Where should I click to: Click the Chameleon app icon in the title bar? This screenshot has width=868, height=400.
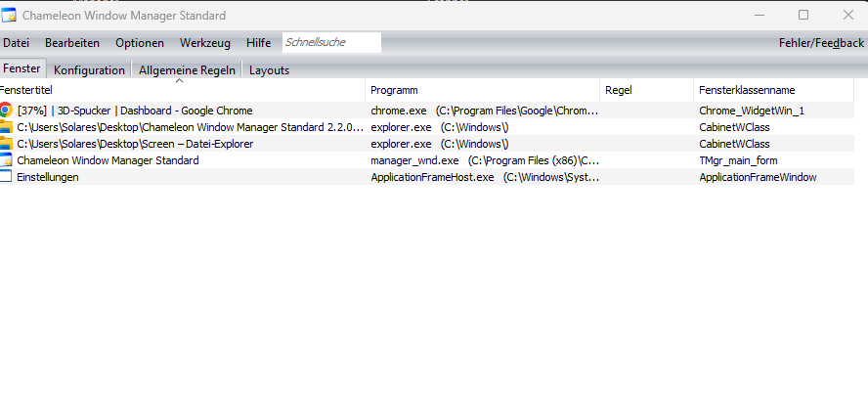point(8,15)
